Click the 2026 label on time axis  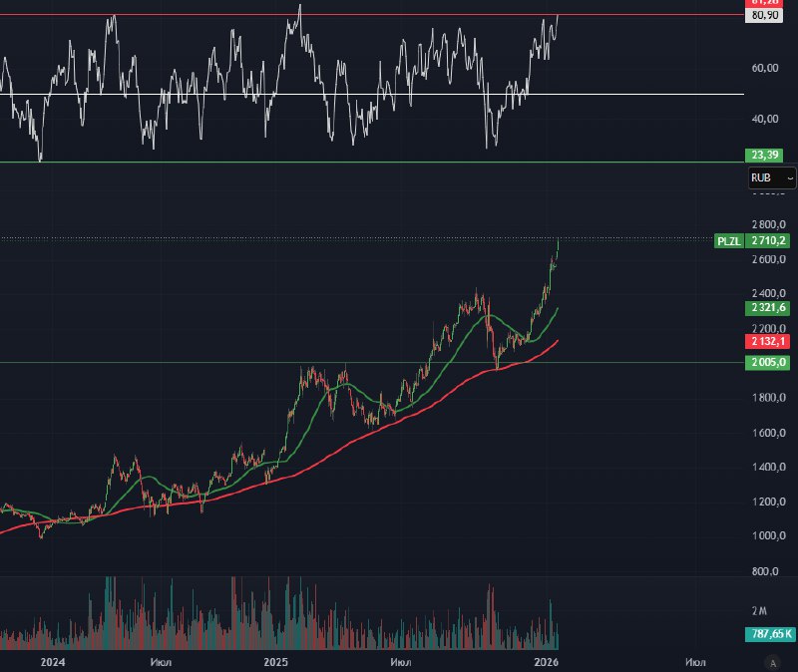[545, 661]
